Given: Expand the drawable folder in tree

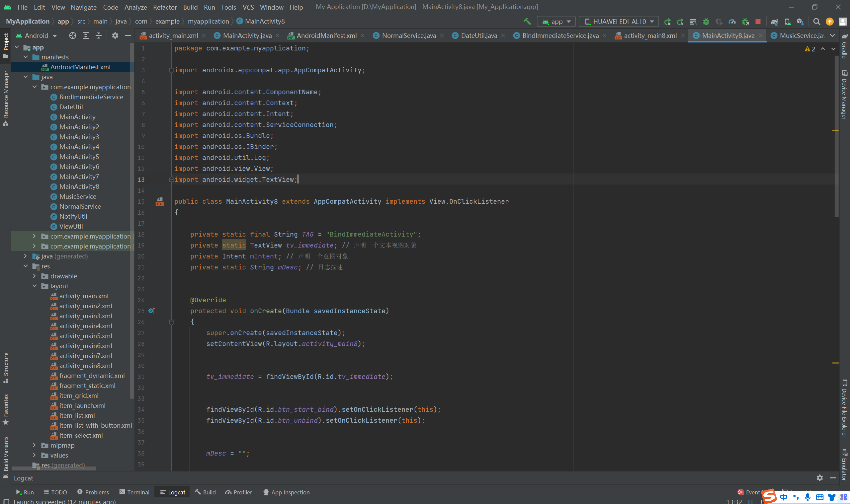Looking at the screenshot, I should pyautogui.click(x=34, y=276).
